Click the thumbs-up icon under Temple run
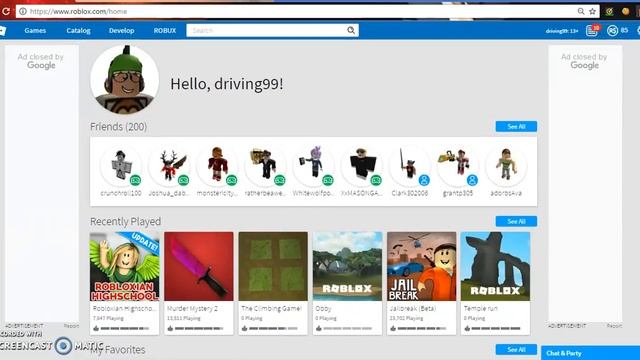The height and width of the screenshot is (360, 640). click(467, 328)
